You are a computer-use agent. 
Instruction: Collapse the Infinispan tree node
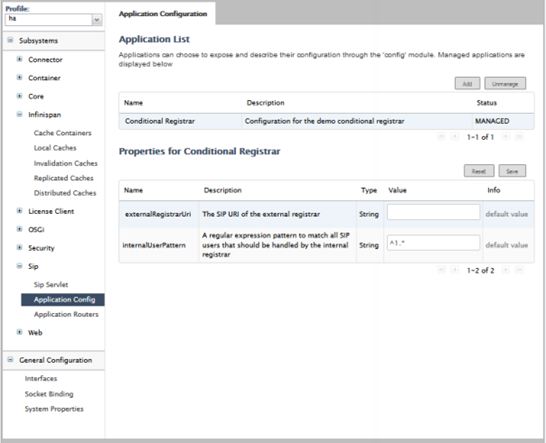(x=20, y=114)
